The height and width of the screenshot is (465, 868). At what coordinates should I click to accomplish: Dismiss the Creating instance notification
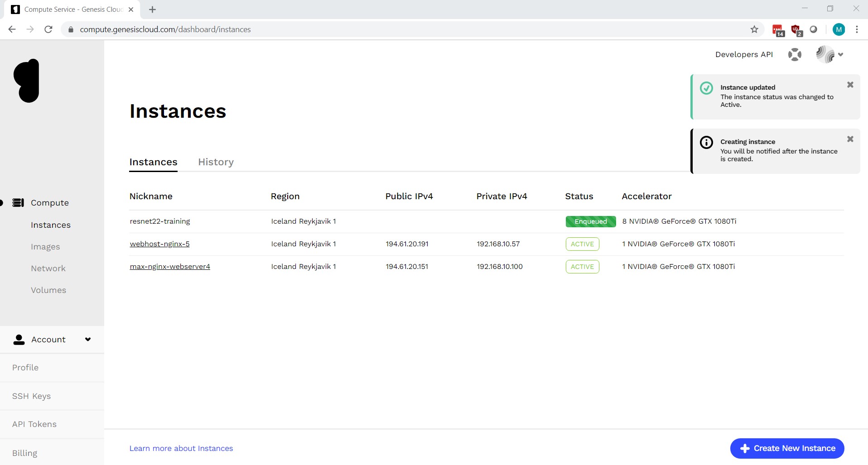(850, 139)
